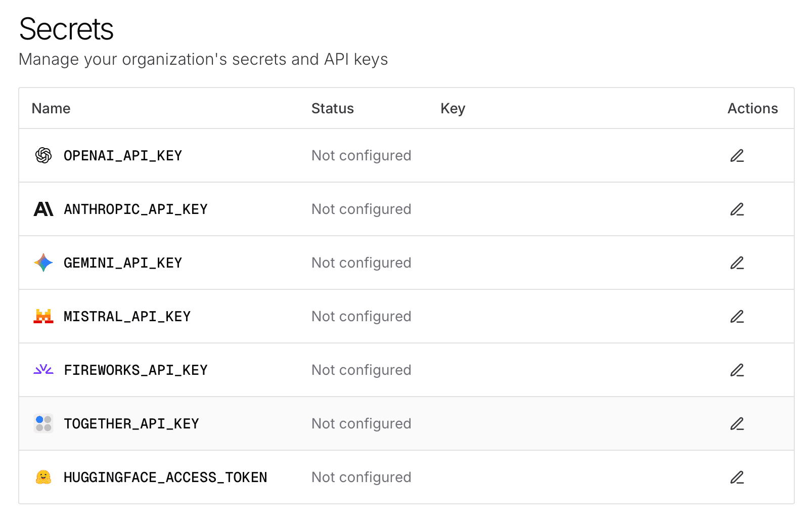Edit the HUGGINGFACE_ACCESS_TOKEN secret
This screenshot has width=812, height=519.
point(737,477)
